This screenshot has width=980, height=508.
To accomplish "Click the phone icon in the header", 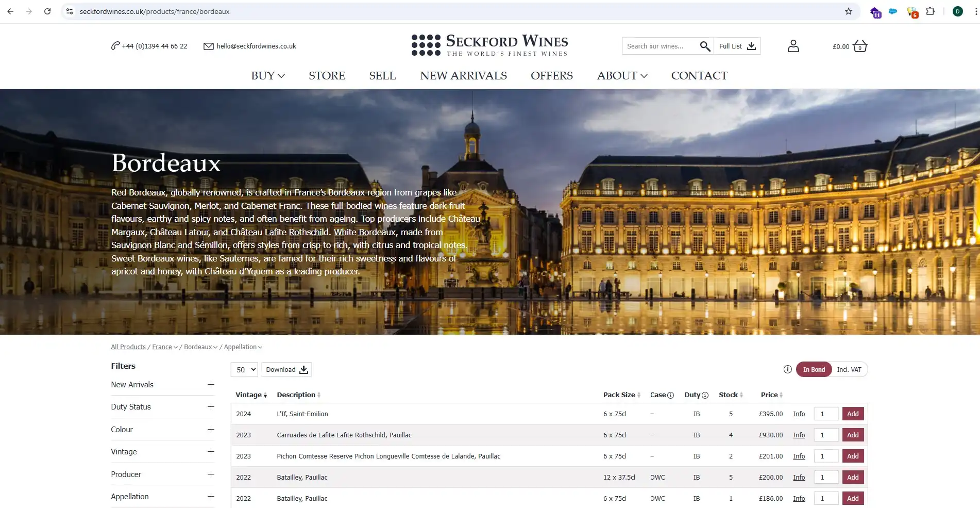I will tap(114, 46).
